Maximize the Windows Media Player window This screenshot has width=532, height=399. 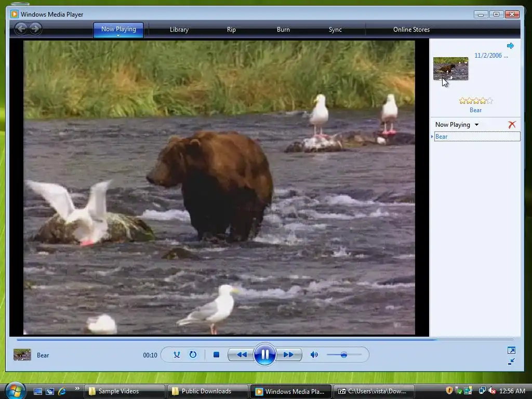click(496, 14)
